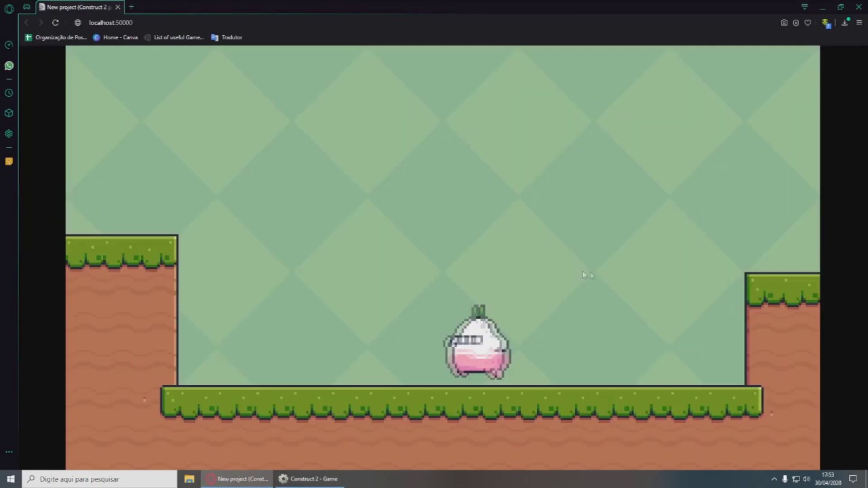The image size is (868, 488).
Task: Open the Opera GX main menu logo
Action: pos(9,9)
